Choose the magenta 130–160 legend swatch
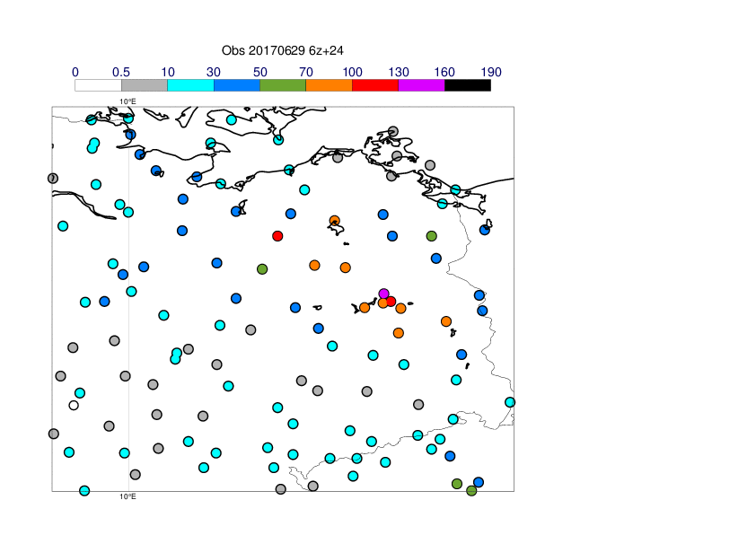 (421, 85)
